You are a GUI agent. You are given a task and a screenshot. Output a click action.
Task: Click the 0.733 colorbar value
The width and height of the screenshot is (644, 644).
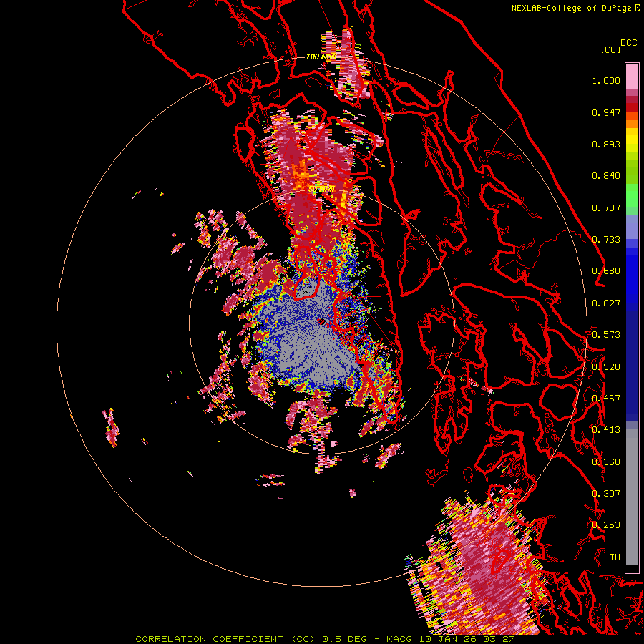tap(606, 240)
